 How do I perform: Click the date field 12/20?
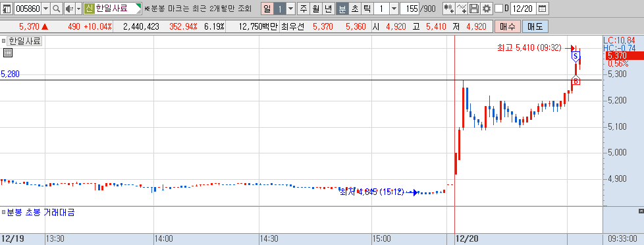523,8
